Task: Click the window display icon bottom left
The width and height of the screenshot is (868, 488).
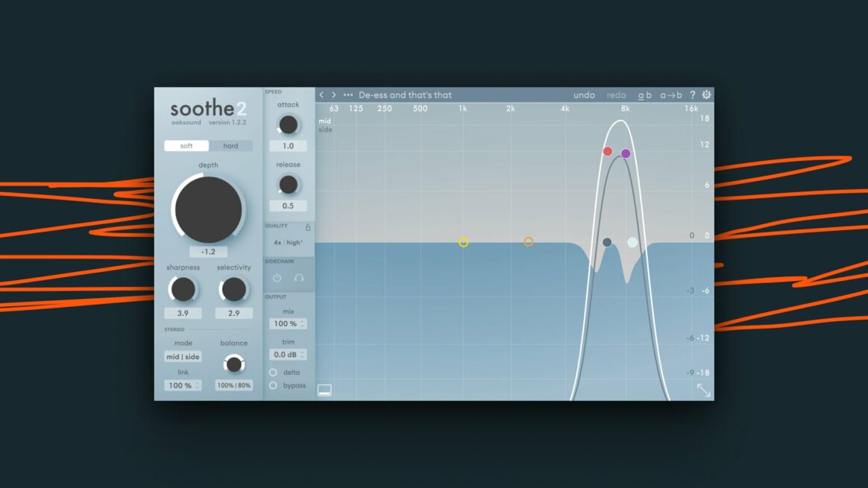Action: pos(324,388)
